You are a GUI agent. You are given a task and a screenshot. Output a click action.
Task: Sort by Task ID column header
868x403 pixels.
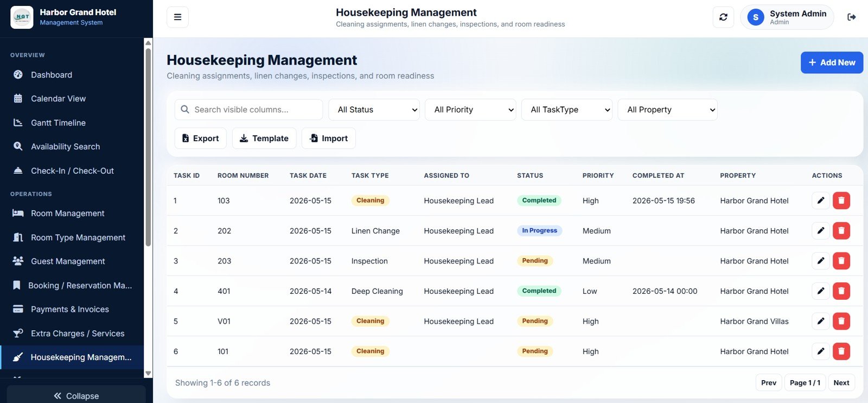tap(187, 175)
